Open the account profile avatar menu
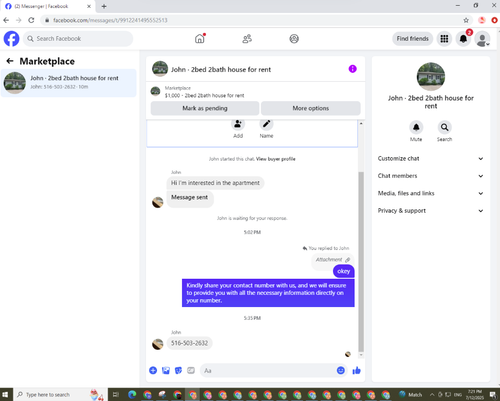The height and width of the screenshot is (401, 500). click(x=482, y=39)
